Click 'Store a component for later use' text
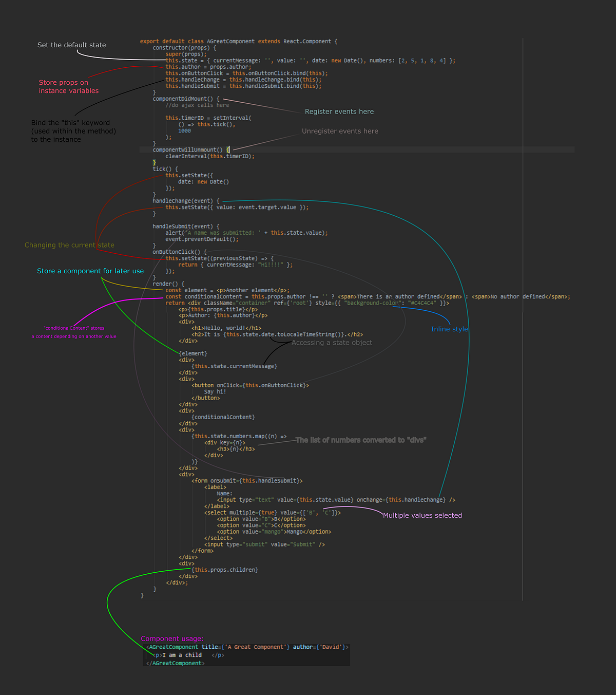Viewport: 616px width, 695px height. [x=90, y=271]
